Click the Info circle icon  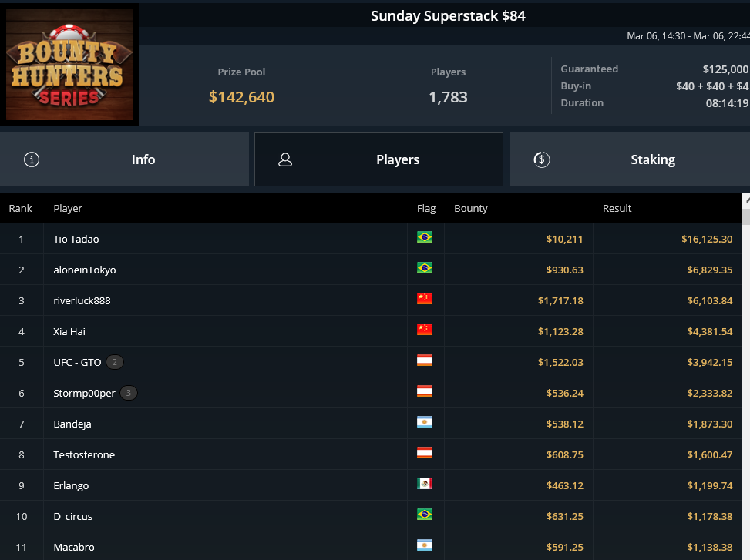pyautogui.click(x=32, y=159)
